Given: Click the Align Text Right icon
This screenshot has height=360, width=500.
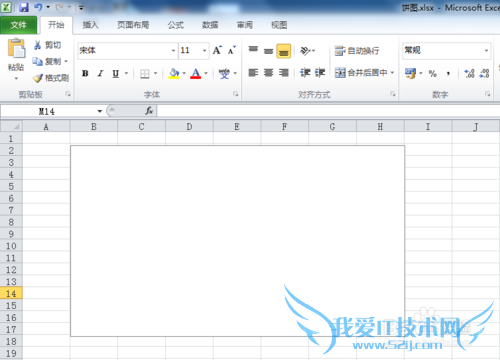Looking at the screenshot, I should (x=284, y=73).
